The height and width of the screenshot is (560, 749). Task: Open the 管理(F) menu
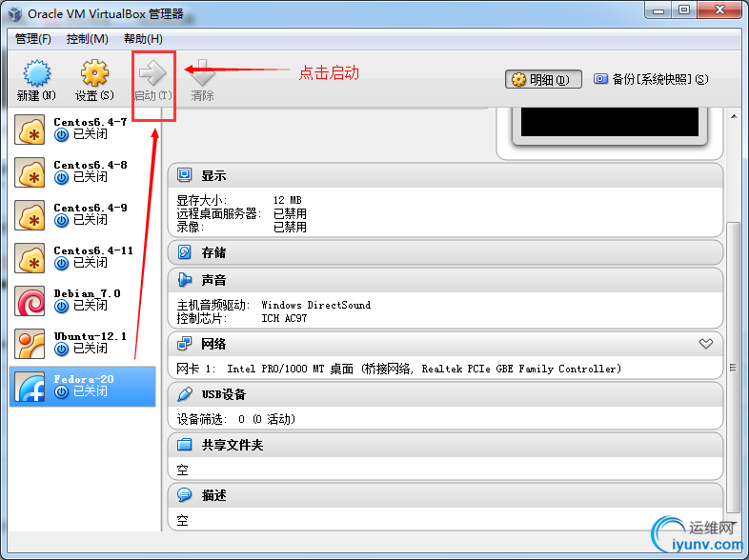pos(33,39)
